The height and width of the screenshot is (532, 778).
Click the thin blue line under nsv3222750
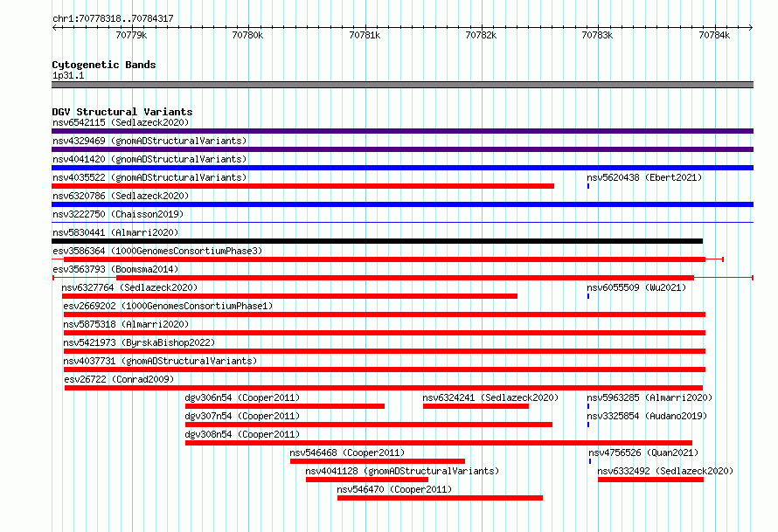pos(402,223)
